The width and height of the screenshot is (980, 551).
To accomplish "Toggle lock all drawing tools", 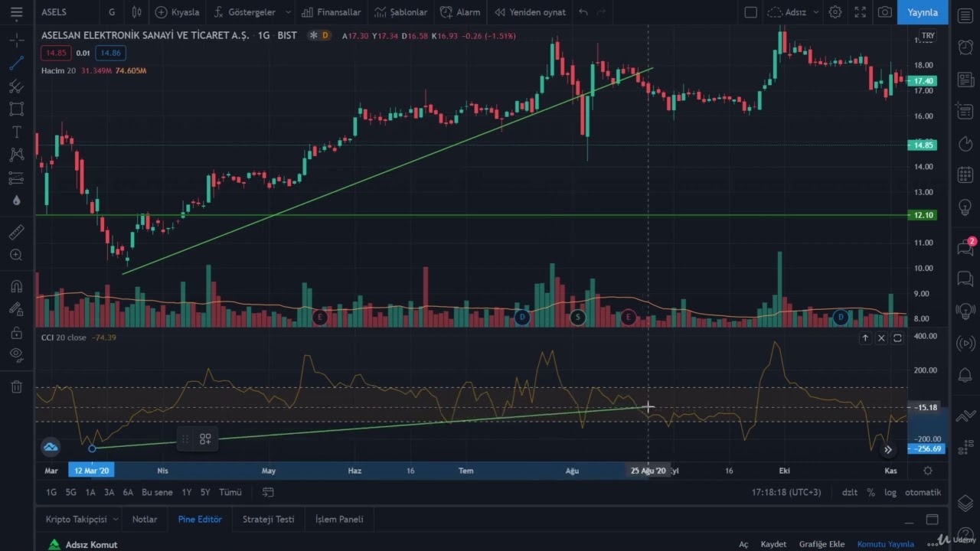I will click(16, 332).
